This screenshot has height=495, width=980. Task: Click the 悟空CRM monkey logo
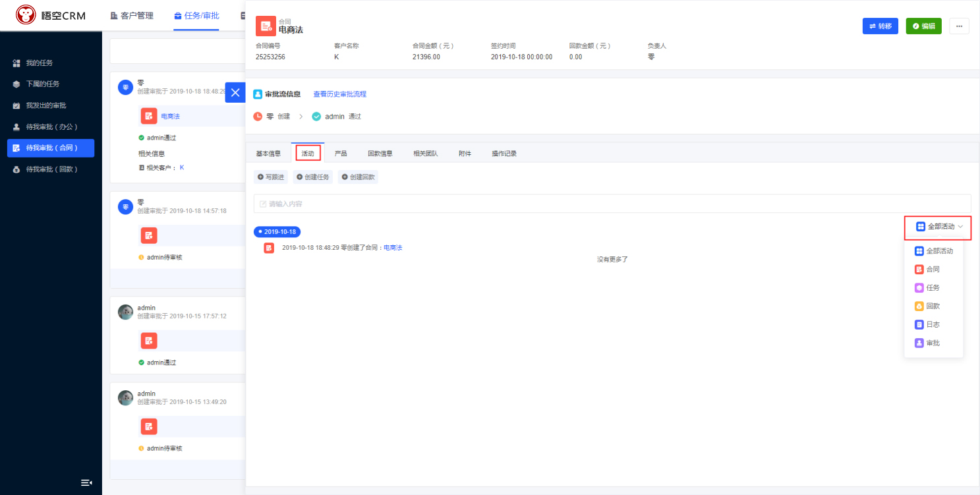[26, 15]
